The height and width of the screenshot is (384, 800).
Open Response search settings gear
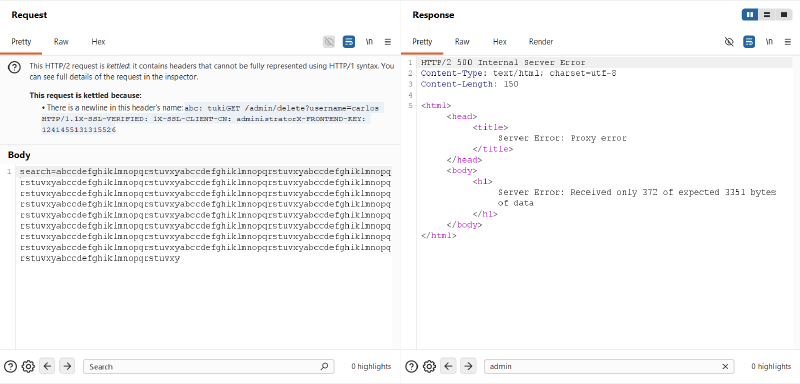click(x=429, y=366)
